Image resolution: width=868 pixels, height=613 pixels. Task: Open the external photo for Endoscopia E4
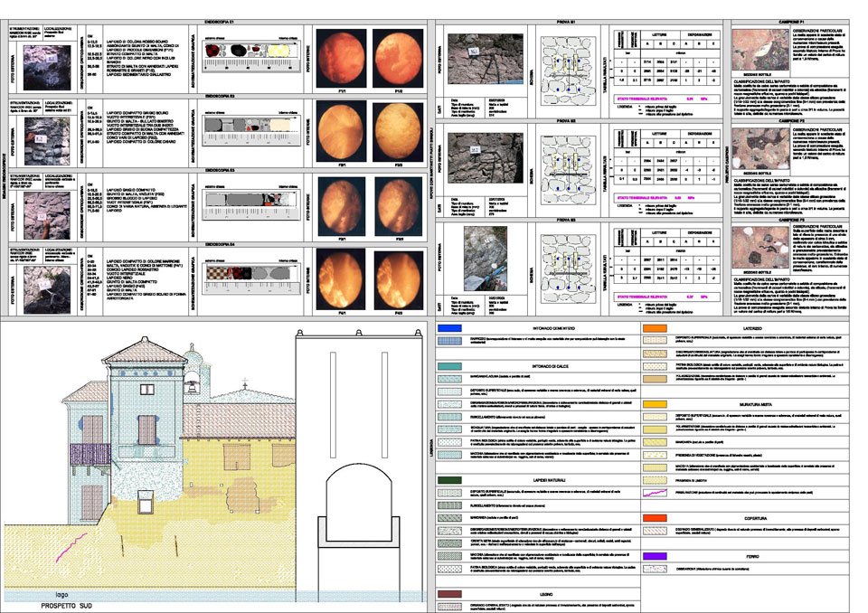pyautogui.click(x=47, y=289)
